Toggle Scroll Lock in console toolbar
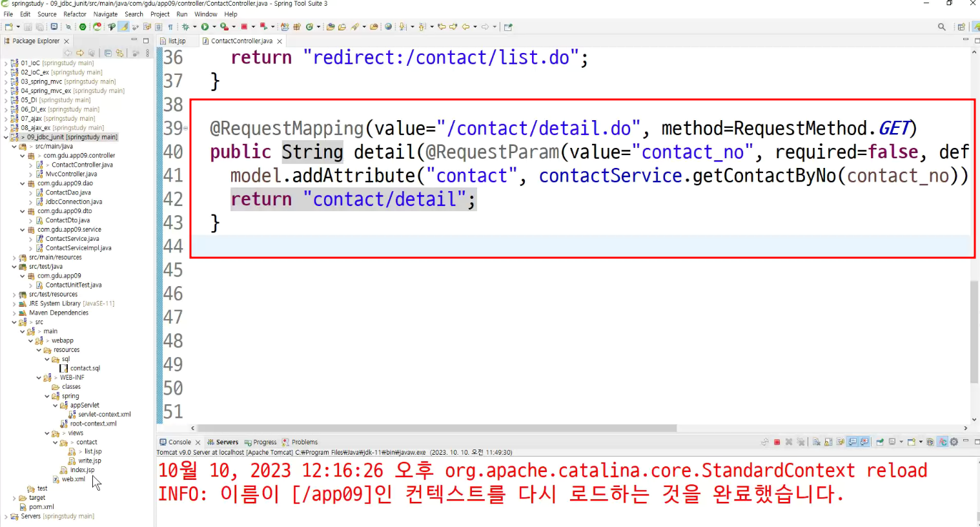Screen dimensions: 980x527 828,442
